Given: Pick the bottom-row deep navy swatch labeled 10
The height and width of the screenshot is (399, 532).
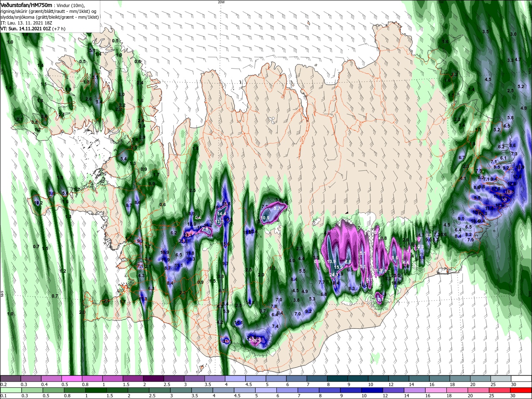Looking at the screenshot, I should pyautogui.click(x=372, y=390).
